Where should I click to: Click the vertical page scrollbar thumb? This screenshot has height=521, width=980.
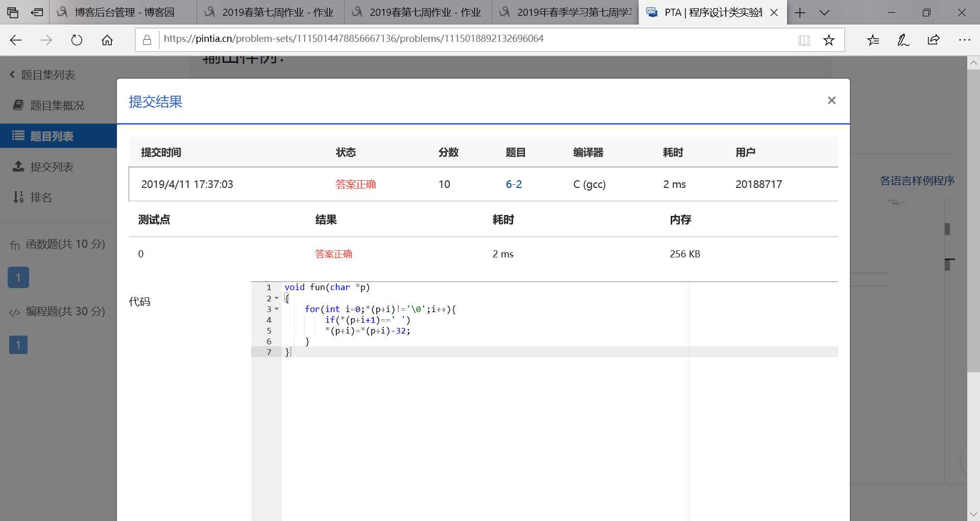(x=973, y=221)
